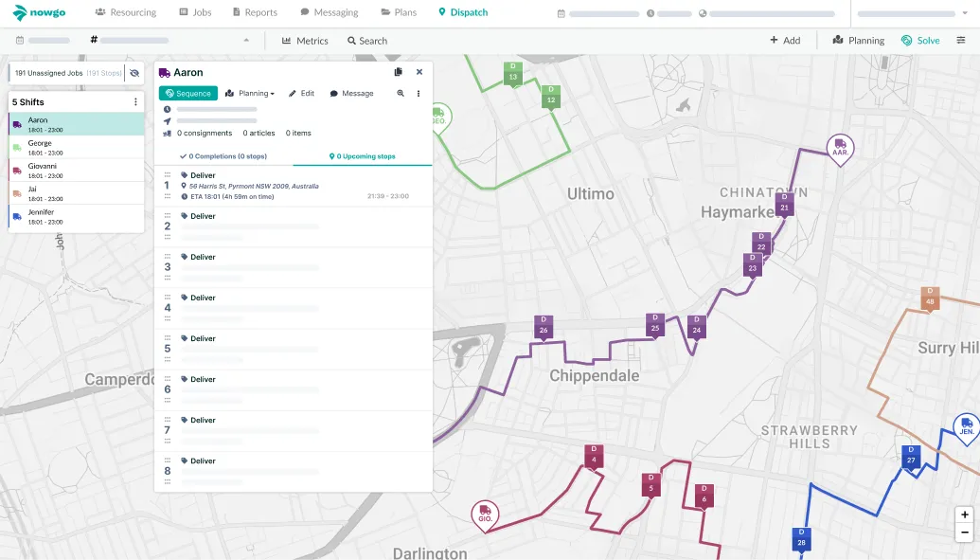Open more options menu in Aaron panel

tap(419, 94)
